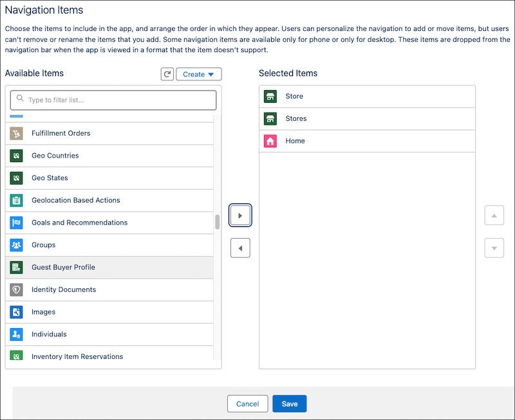Screen dimensions: 515x420
Task: Click the Geo States icon
Action: (16, 178)
